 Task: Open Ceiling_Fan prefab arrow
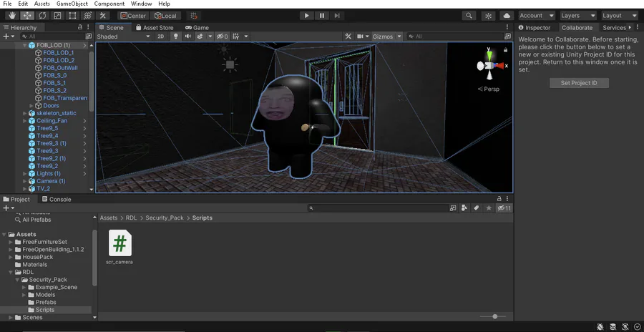(x=84, y=121)
